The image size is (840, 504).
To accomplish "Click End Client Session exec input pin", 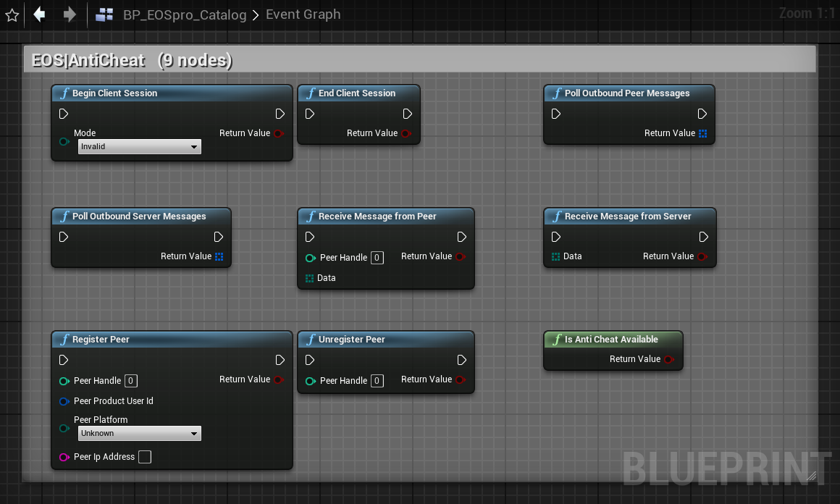I will pyautogui.click(x=310, y=114).
